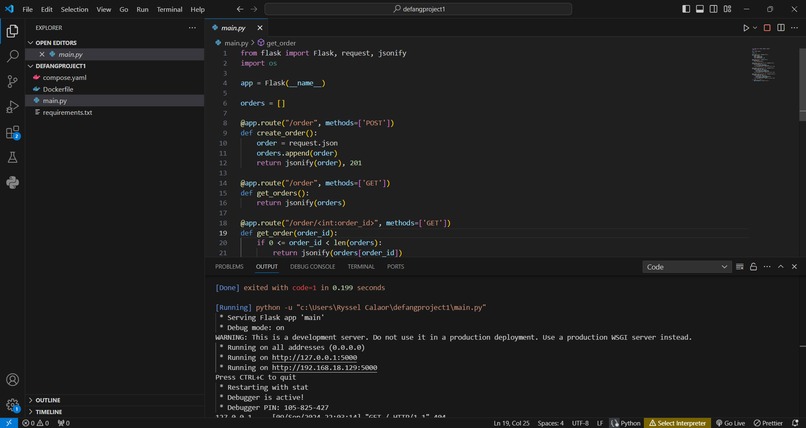Go back with the navigation arrow
The width and height of the screenshot is (806, 428).
pyautogui.click(x=240, y=9)
